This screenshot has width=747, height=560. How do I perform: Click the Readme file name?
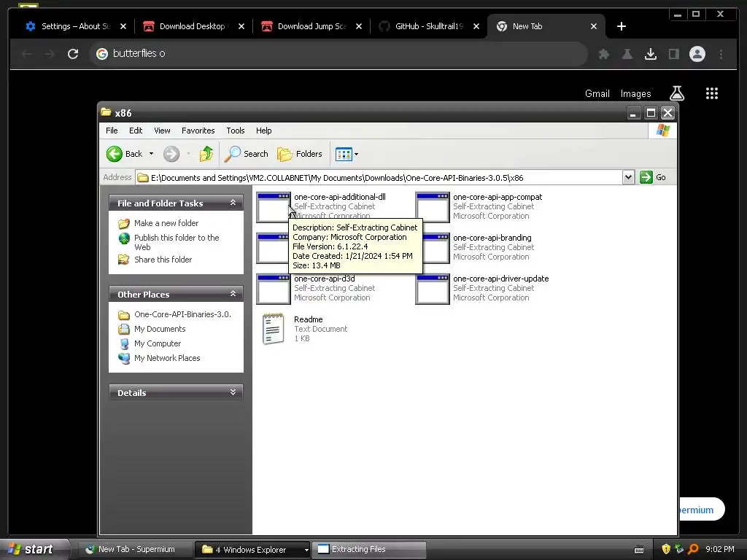(309, 319)
